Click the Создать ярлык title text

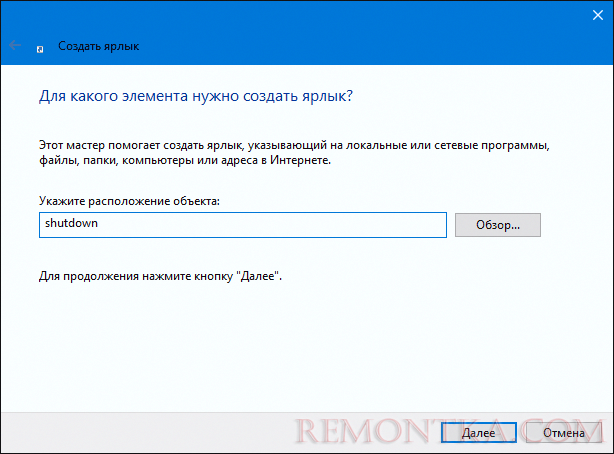click(x=98, y=46)
